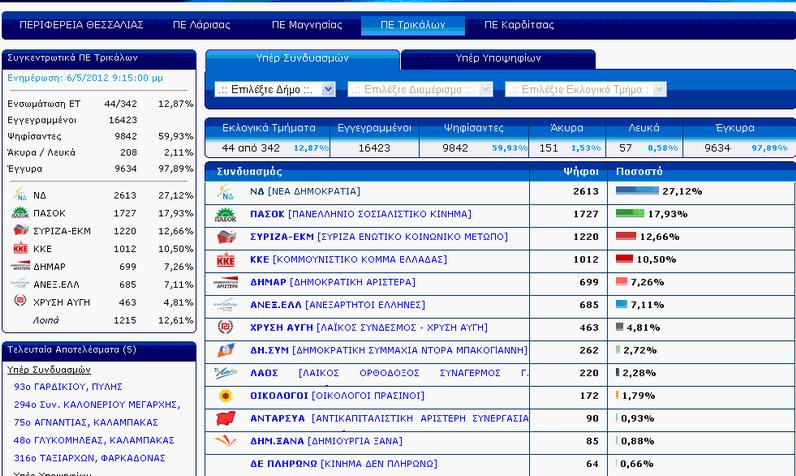Click the ΑΝΕΞ.ΕΛΛ logo in left summary
The image size is (796, 476).
(x=20, y=284)
